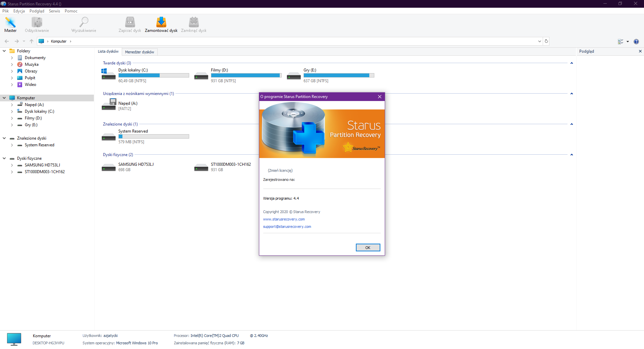This screenshot has height=349, width=644.
Task: Click Gry (E:) usage bar
Action: point(339,76)
